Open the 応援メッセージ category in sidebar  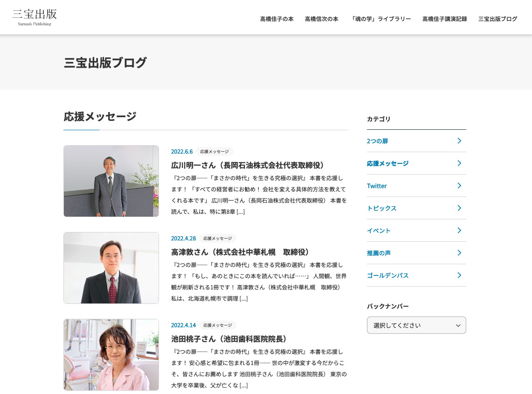387,163
